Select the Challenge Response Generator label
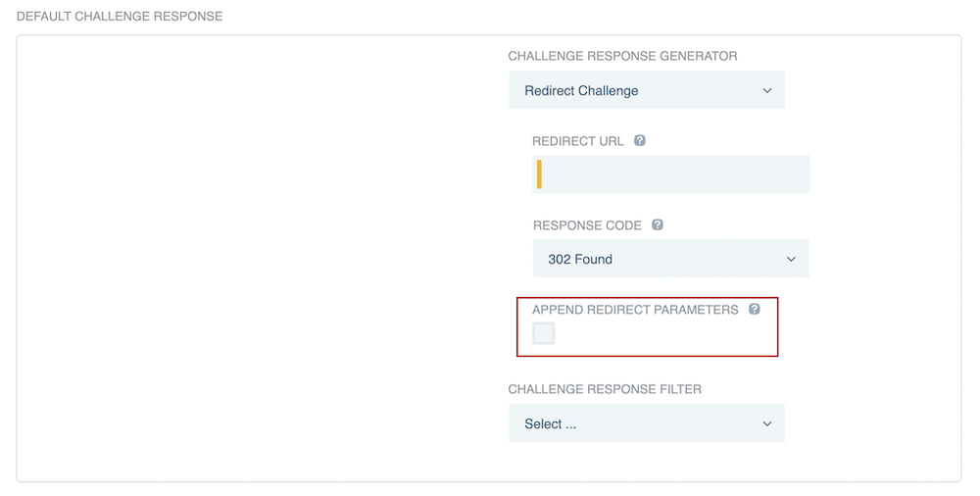The image size is (980, 496). tap(622, 57)
